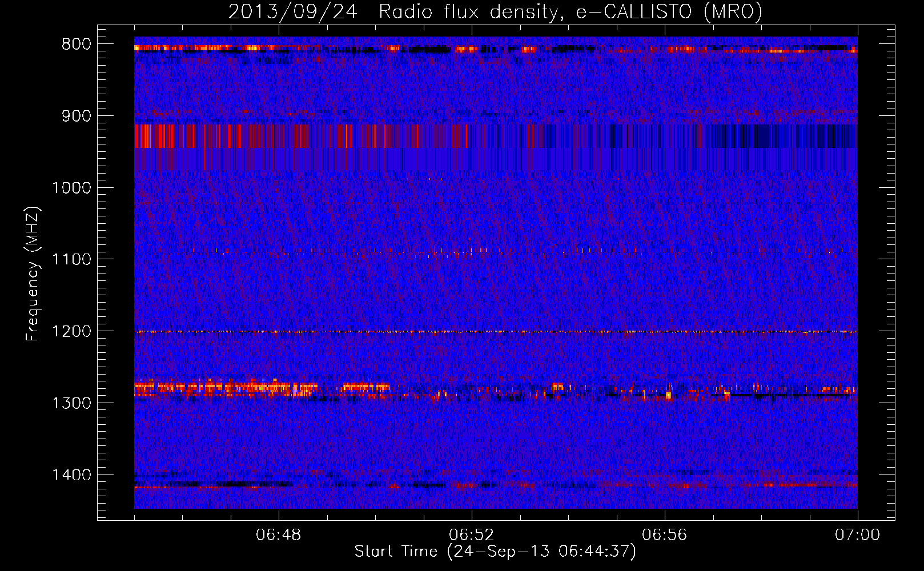Select the 1300 frequency axis label
This screenshot has height=571, width=924.
point(71,403)
